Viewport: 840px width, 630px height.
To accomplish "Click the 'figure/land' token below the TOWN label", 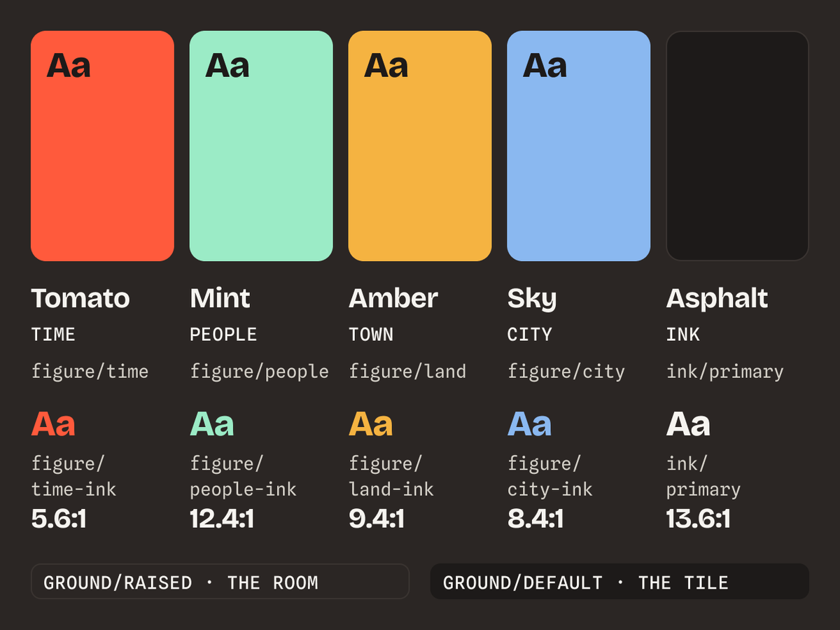I will [x=407, y=371].
